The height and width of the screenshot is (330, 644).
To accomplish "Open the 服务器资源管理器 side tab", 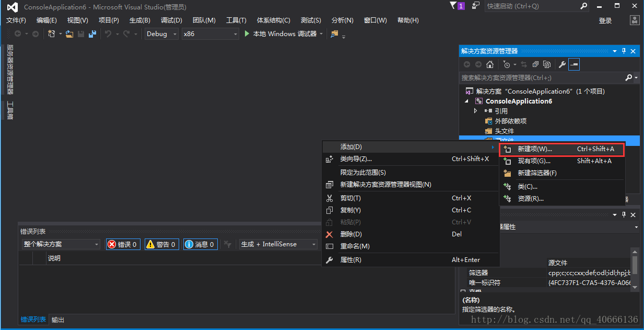I will click(9, 70).
